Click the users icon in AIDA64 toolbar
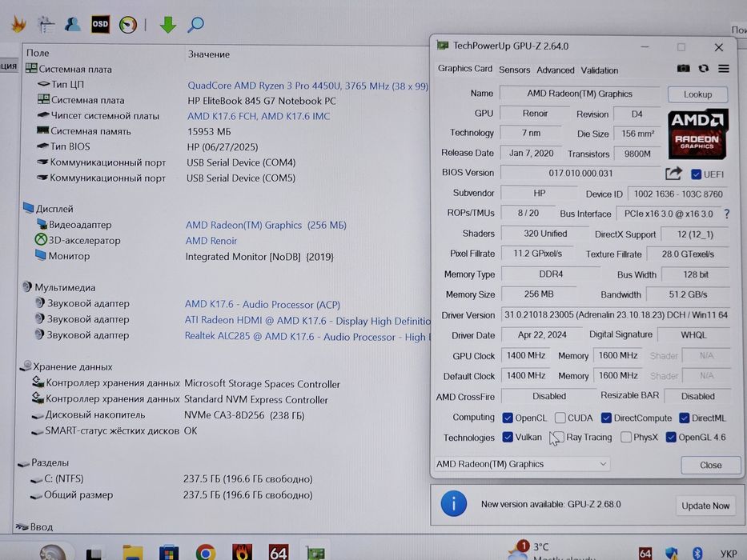The width and height of the screenshot is (747, 560). (72, 24)
